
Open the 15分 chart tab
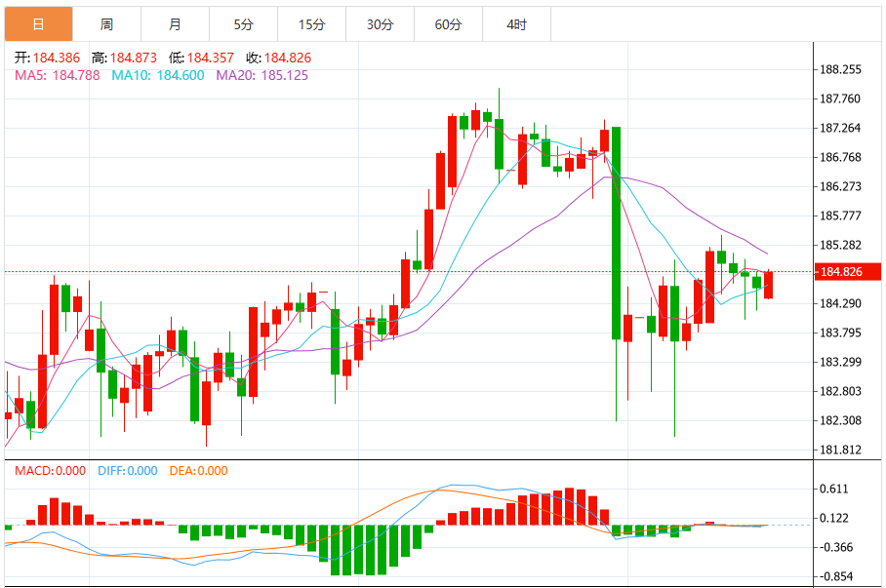pos(312,24)
